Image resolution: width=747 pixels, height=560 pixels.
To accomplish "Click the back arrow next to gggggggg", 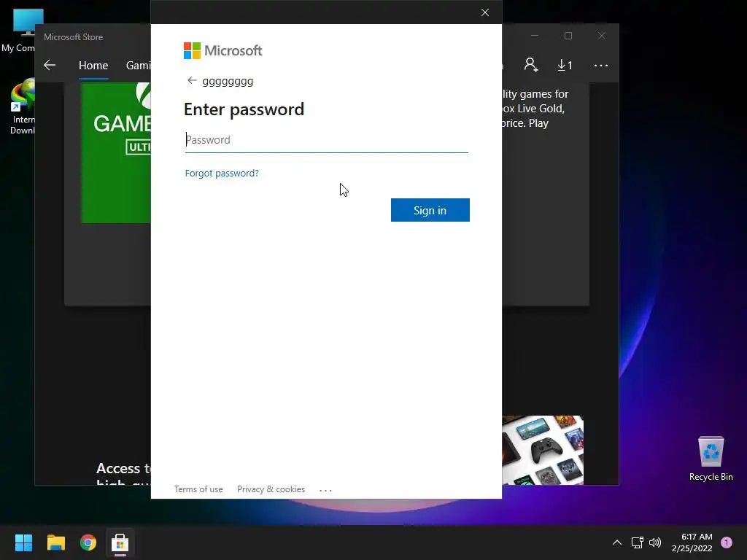I will pyautogui.click(x=192, y=80).
